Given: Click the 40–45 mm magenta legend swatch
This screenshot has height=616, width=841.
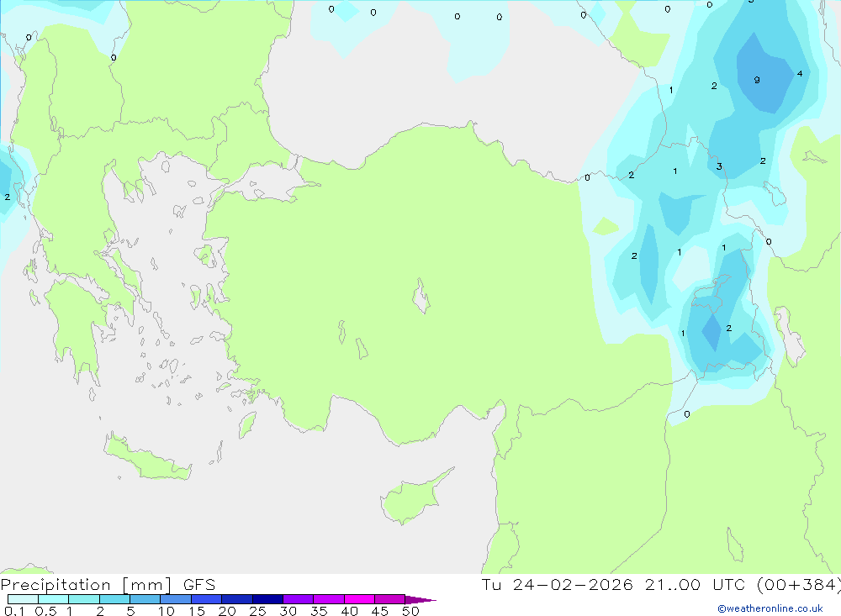Looking at the screenshot, I should point(359,599).
